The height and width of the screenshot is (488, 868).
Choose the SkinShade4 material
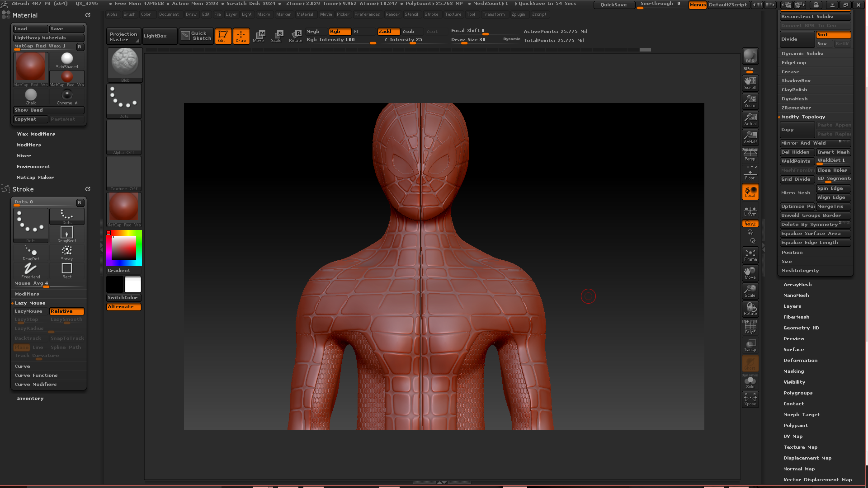[67, 61]
